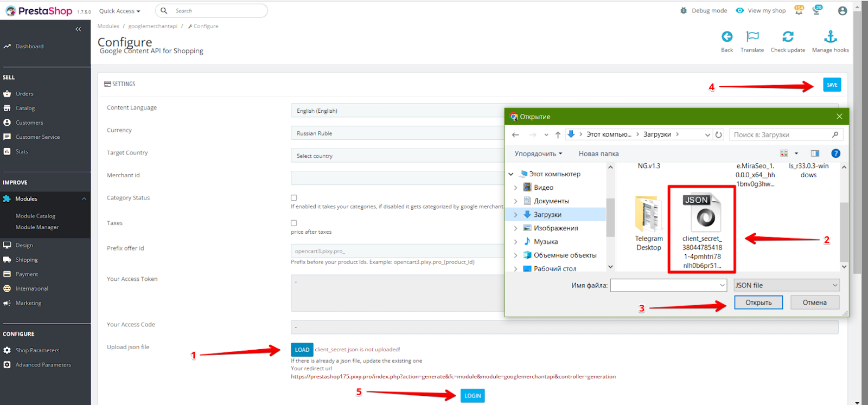Click the LOAD json file button

point(302,350)
